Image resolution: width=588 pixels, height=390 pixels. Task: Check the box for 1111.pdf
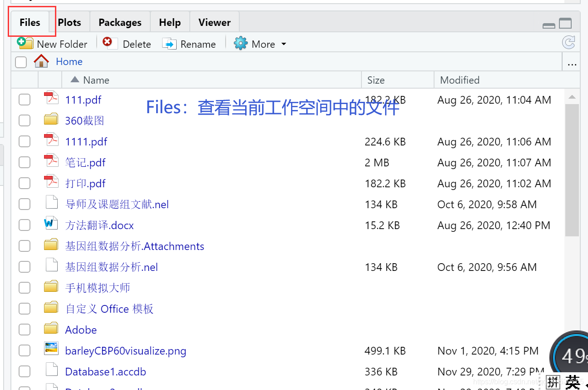click(25, 141)
